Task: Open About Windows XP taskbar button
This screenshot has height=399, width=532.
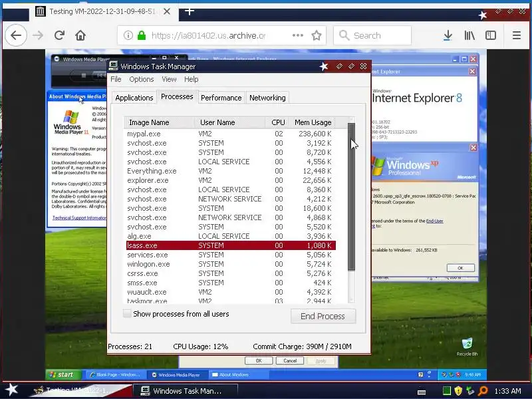Action: 238,374
